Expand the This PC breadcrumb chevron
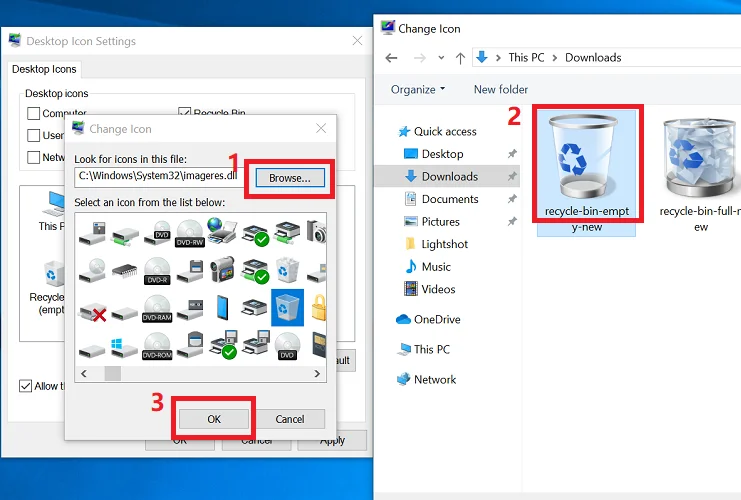Screen dimensions: 741x500 (x=555, y=58)
